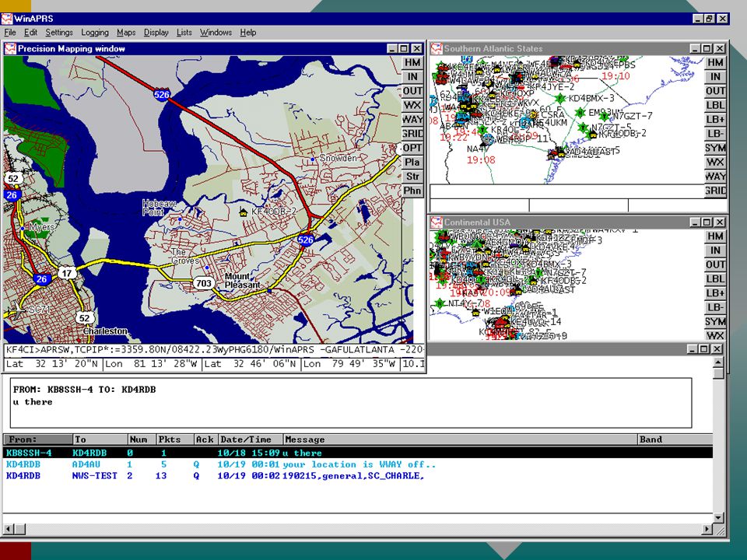Viewport: 747px width, 560px height.
Task: Click the route 703 shield on map
Action: (203, 283)
